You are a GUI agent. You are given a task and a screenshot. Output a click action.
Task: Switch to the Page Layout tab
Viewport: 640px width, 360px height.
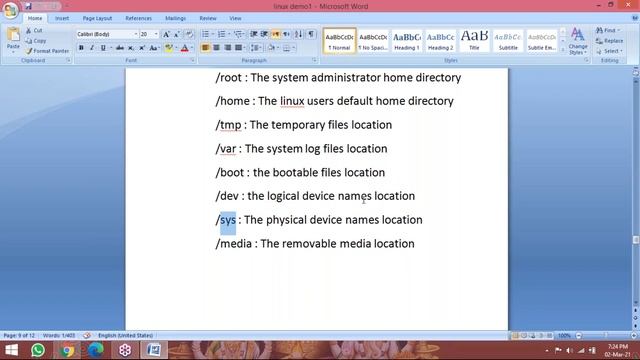[x=97, y=18]
